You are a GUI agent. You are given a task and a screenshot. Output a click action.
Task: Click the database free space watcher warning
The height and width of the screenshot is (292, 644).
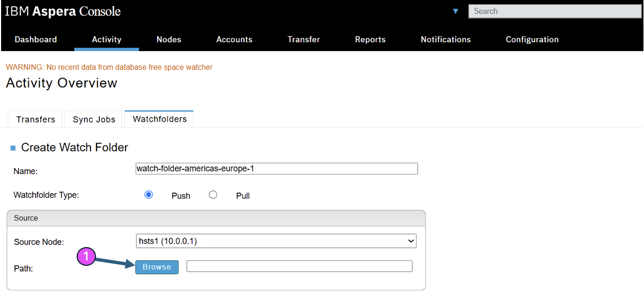coord(109,67)
